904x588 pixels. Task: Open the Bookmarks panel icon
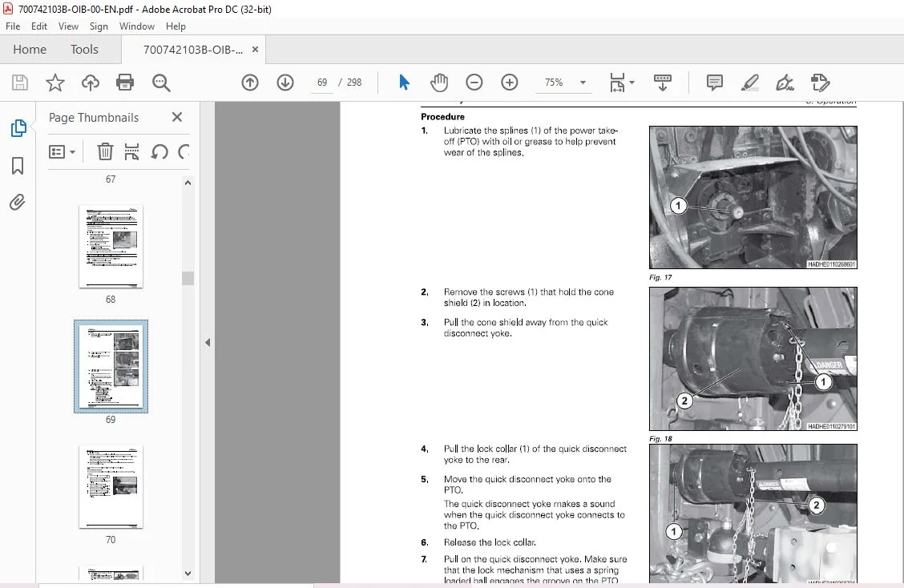pos(18,166)
